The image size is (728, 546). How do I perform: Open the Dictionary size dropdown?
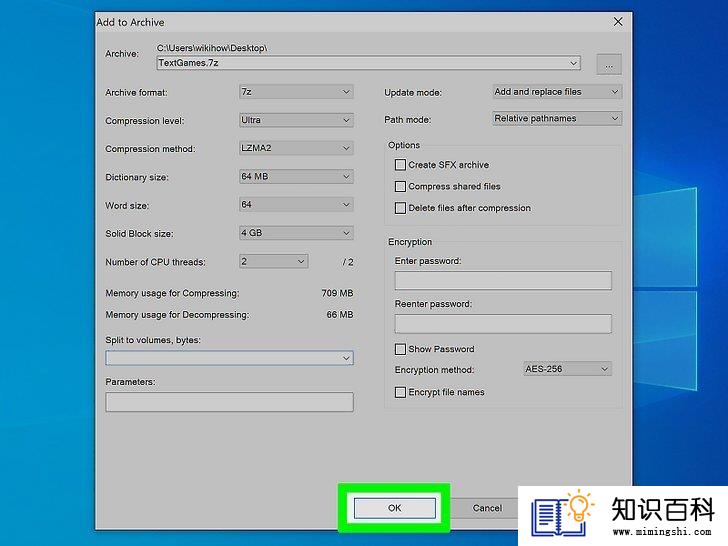click(x=296, y=177)
